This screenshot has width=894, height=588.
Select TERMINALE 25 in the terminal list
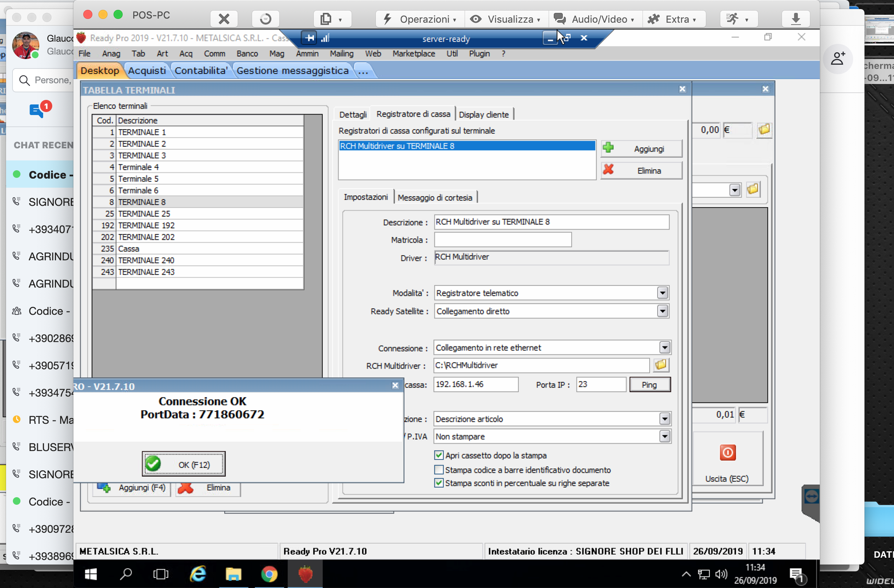tap(198, 213)
